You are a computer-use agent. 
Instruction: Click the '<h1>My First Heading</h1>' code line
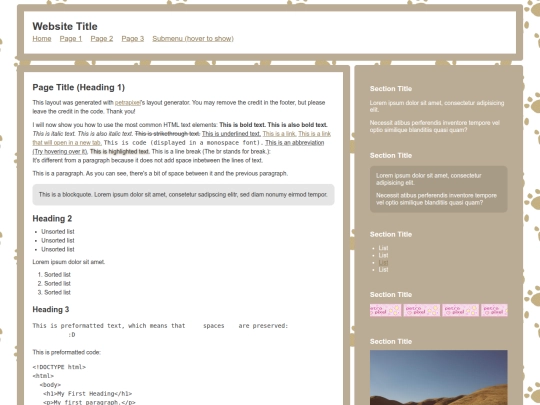(87, 394)
